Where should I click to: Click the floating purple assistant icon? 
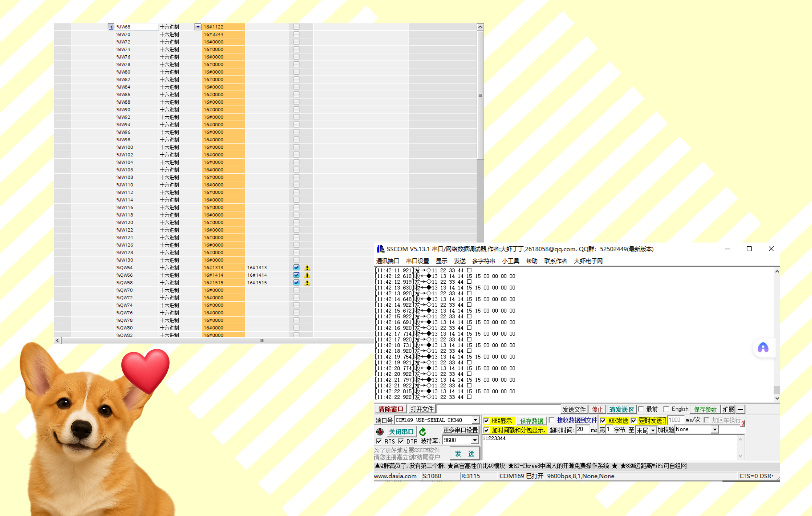click(763, 348)
